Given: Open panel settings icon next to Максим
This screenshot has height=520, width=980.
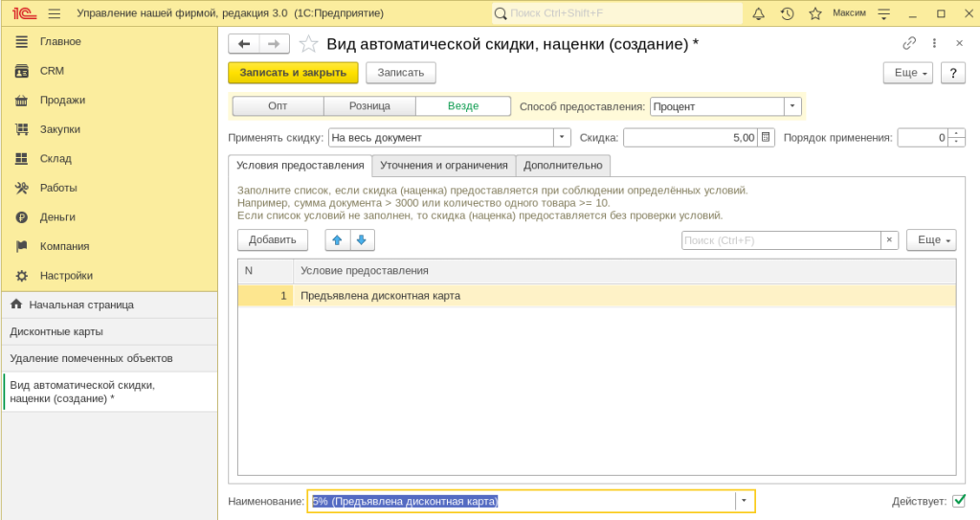Looking at the screenshot, I should [x=883, y=13].
